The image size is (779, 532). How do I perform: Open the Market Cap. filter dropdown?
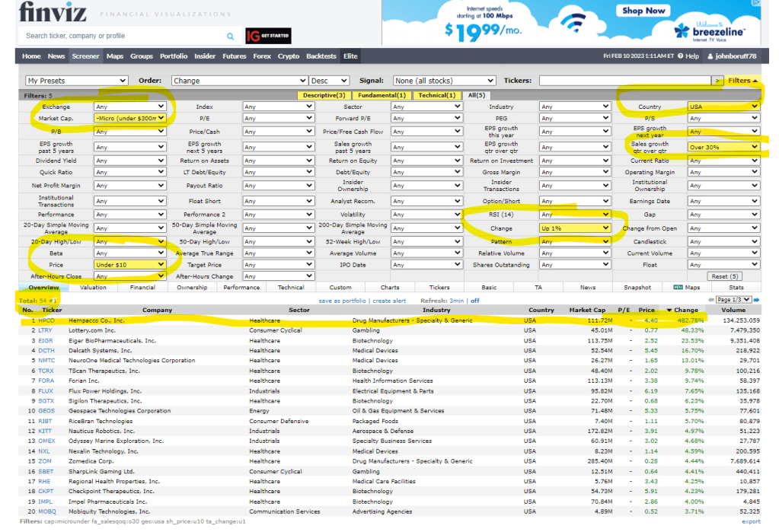pyautogui.click(x=129, y=119)
